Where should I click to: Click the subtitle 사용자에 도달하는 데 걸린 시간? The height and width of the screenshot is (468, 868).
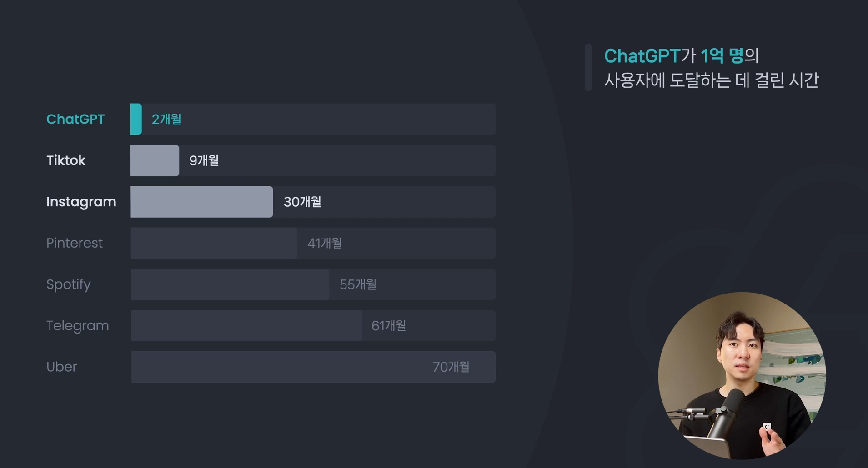712,80
